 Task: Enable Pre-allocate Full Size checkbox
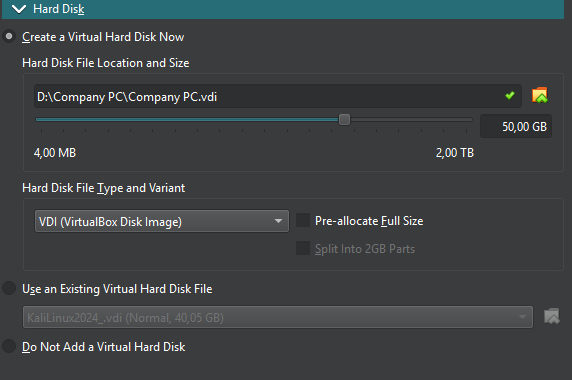(x=303, y=220)
